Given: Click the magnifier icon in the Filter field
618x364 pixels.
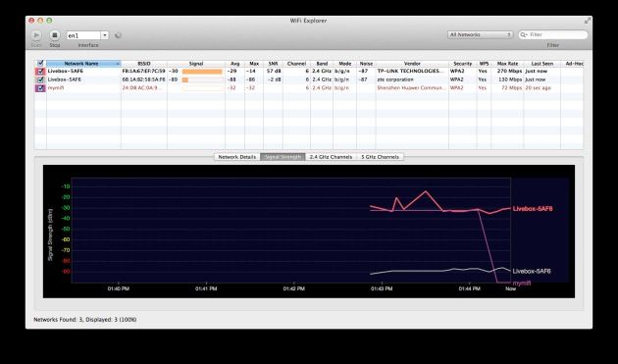Looking at the screenshot, I should pos(524,34).
